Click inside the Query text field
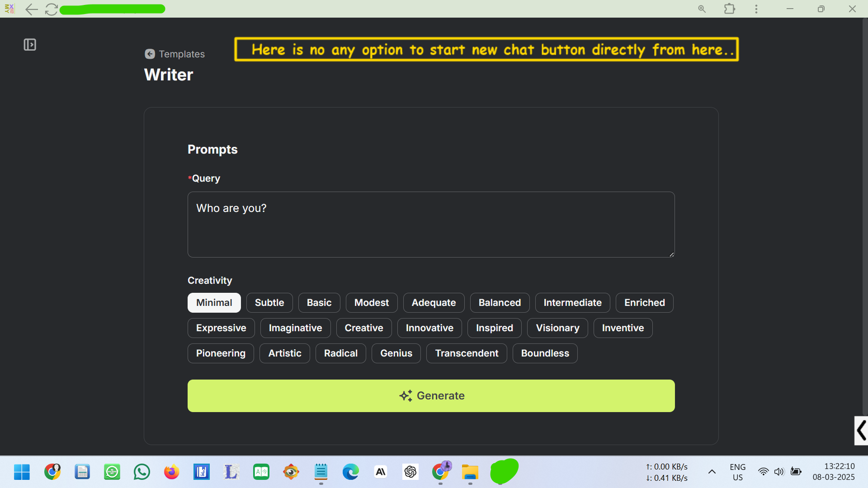This screenshot has height=488, width=868. coord(430,225)
